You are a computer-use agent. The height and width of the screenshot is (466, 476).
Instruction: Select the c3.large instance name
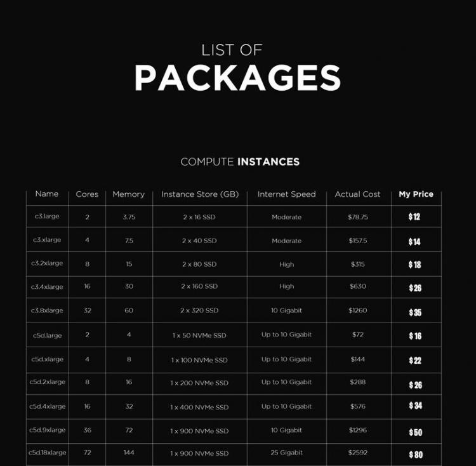pyautogui.click(x=47, y=216)
